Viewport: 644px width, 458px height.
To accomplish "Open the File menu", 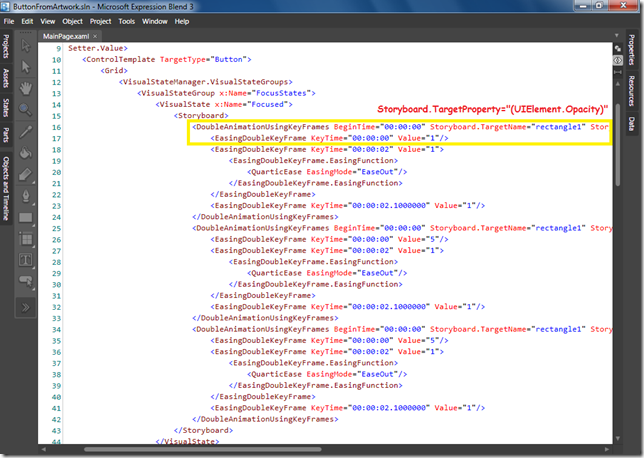I will tap(9, 21).
